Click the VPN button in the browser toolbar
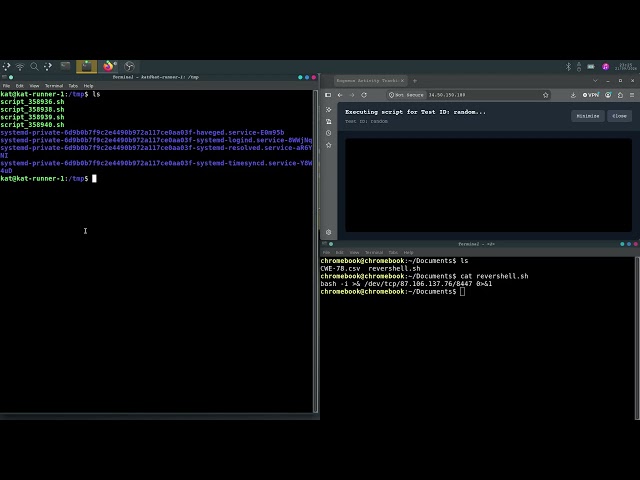The image size is (640, 480). (x=591, y=95)
